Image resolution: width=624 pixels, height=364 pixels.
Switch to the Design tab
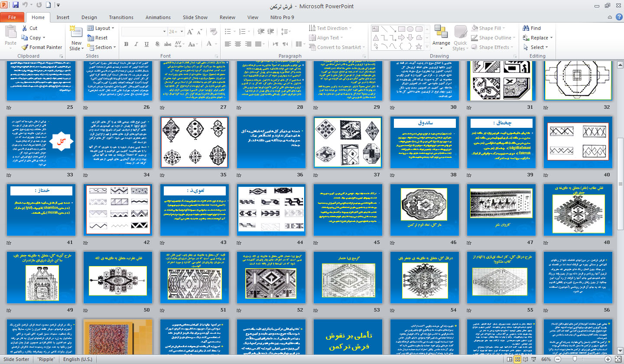point(89,17)
